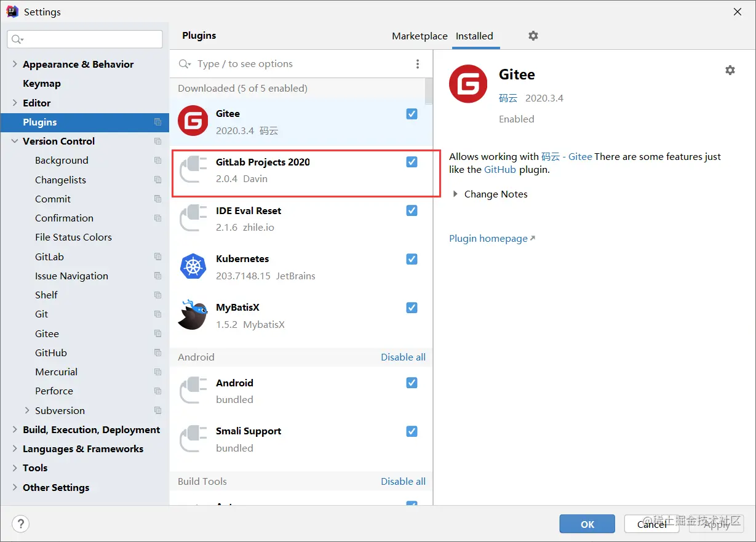Screen dimensions: 756x542
Task: Expand the Editor settings node
Action: pos(15,103)
